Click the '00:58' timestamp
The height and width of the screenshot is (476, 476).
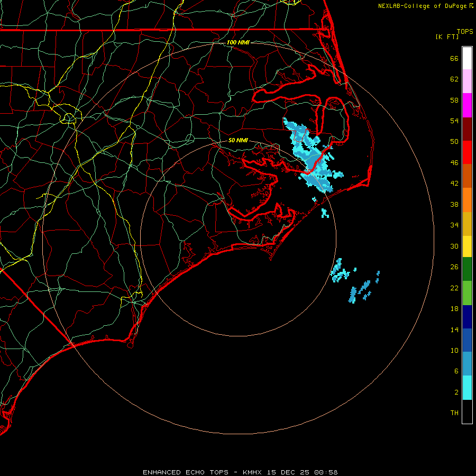(x=326, y=472)
